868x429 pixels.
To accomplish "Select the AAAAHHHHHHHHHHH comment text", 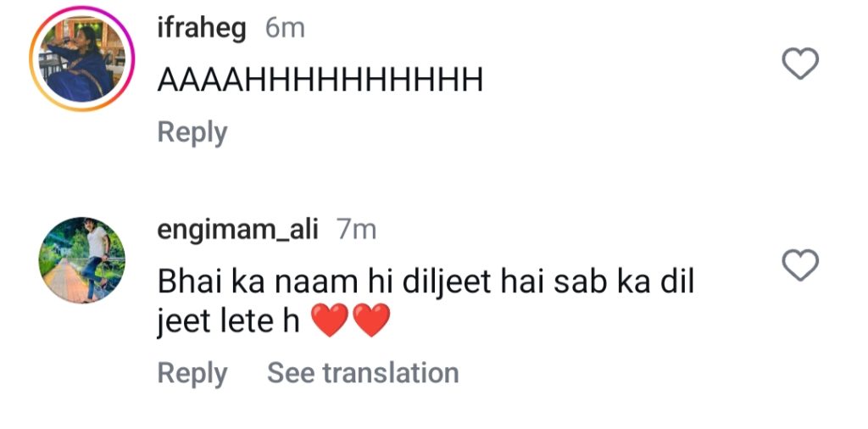I will tap(320, 81).
